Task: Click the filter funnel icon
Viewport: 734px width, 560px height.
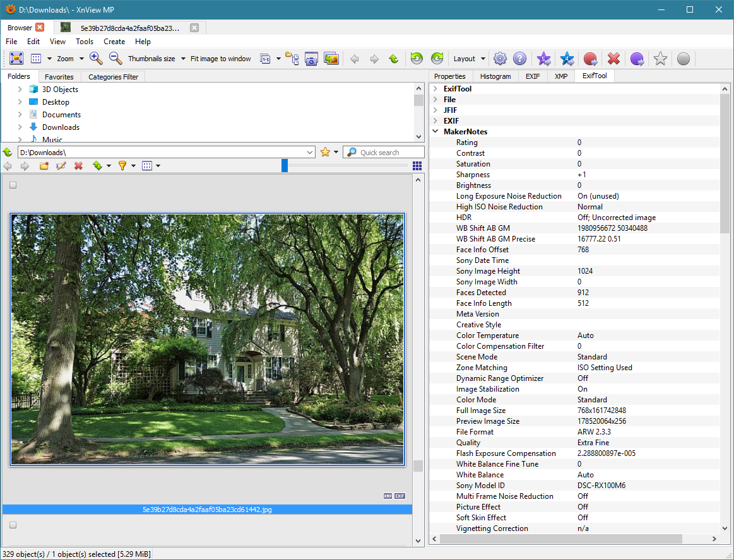Action: 122,166
